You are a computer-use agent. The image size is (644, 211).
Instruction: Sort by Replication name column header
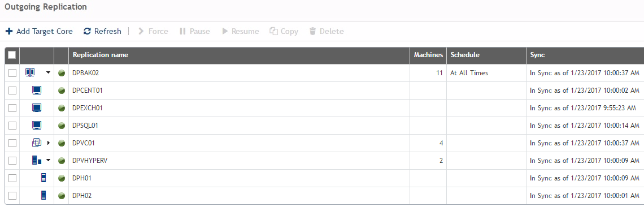click(100, 55)
